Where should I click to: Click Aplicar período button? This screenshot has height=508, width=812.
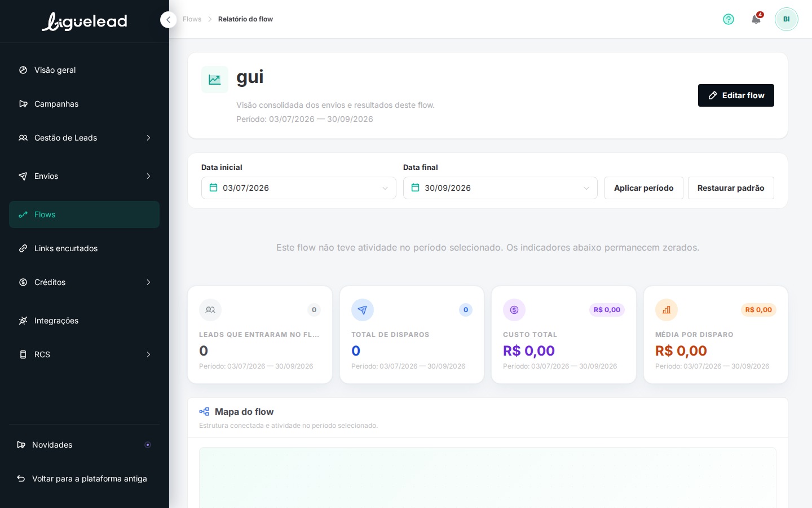(644, 188)
